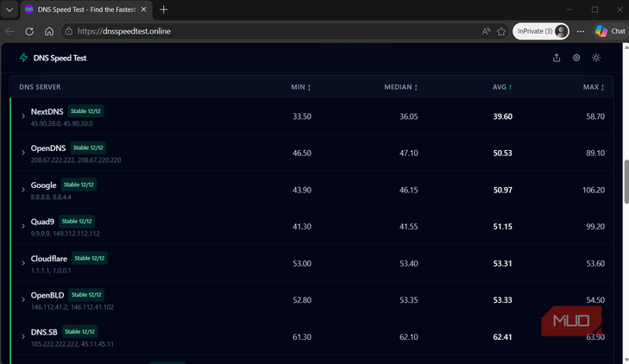Click IP addresses 9.9.9.9, 149.112.112.112
Viewport: 629px width, 364px height.
66,233
